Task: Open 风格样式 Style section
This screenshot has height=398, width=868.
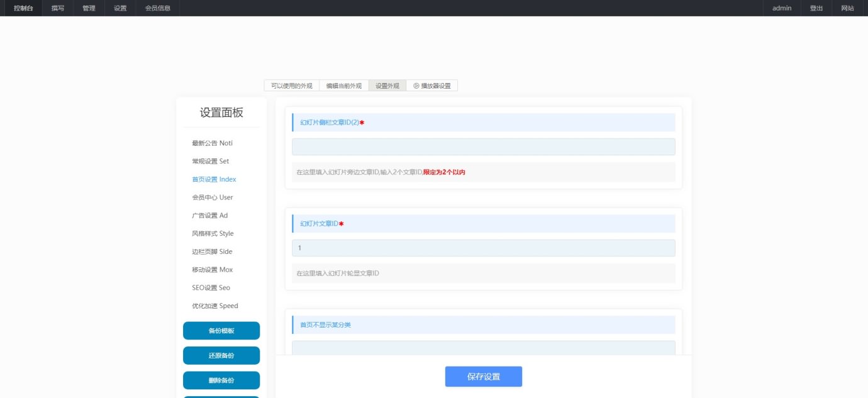Action: coord(213,234)
